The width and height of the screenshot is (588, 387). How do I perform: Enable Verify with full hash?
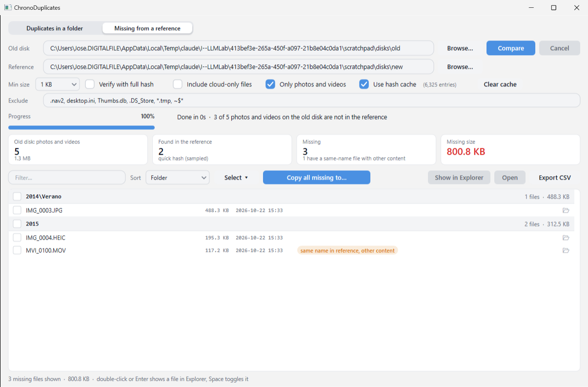90,84
